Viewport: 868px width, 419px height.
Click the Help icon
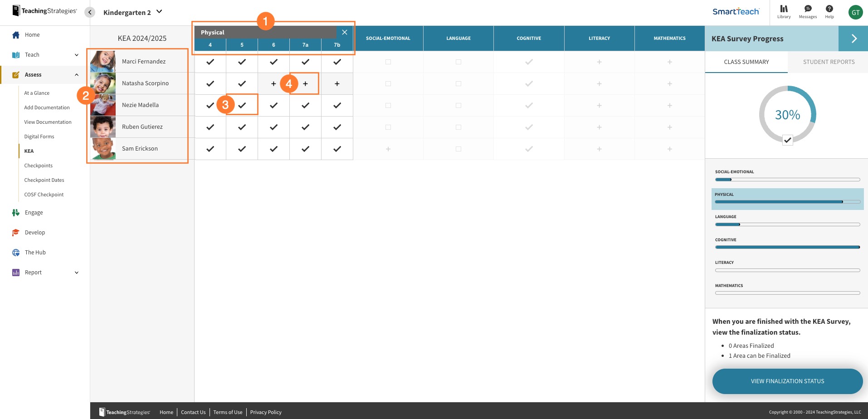(829, 9)
